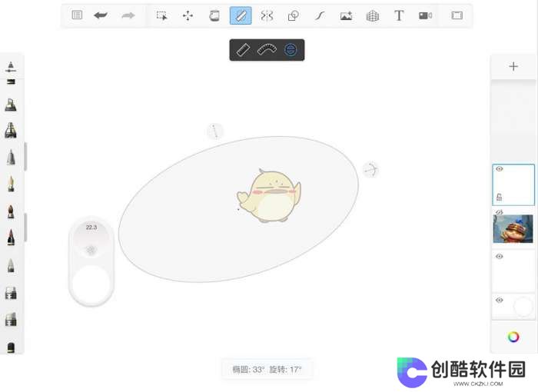This screenshot has height=392, width=538.
Task: Select the lower flat chisel brush
Action: (x=11, y=319)
